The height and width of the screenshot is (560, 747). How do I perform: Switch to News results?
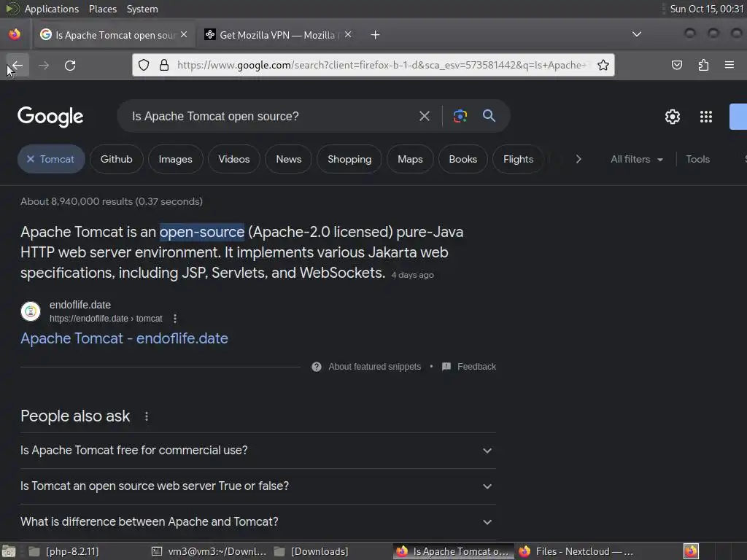pyautogui.click(x=289, y=159)
